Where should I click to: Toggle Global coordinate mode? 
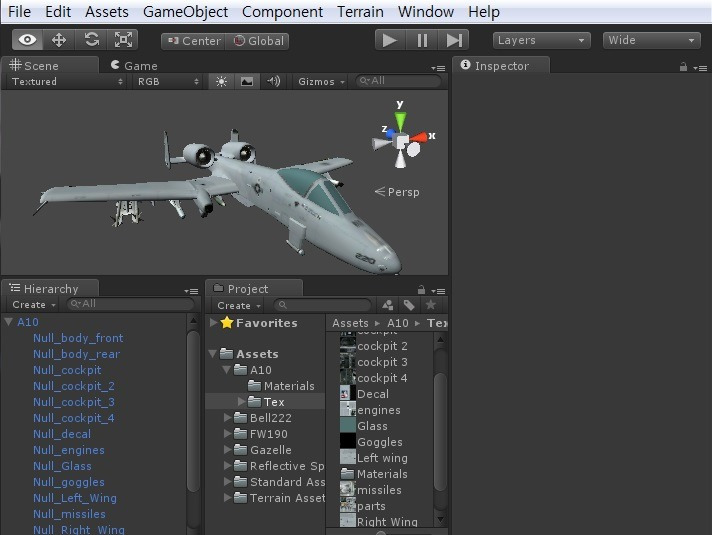click(257, 41)
